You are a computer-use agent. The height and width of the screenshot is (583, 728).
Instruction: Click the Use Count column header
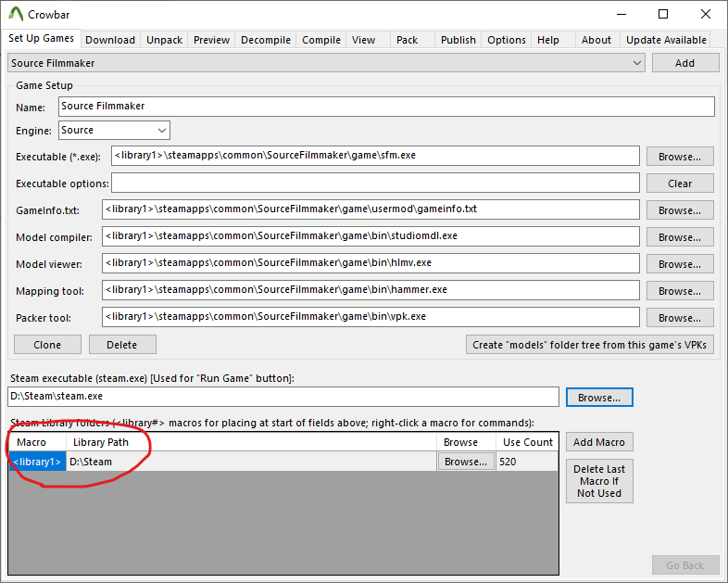click(x=527, y=442)
